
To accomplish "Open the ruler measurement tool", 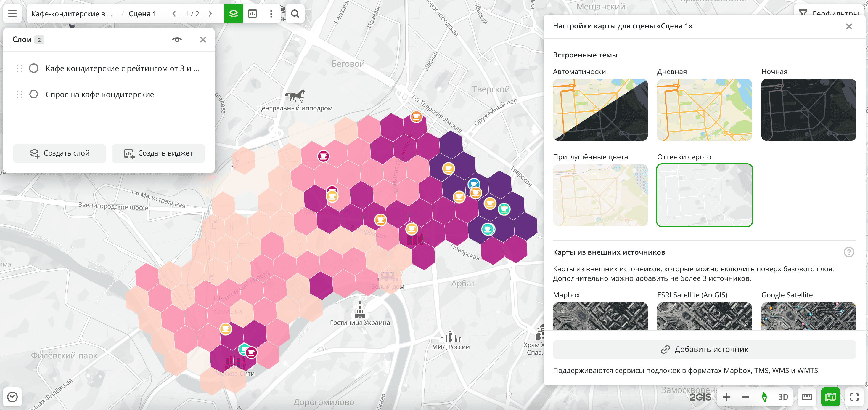I will click(807, 397).
